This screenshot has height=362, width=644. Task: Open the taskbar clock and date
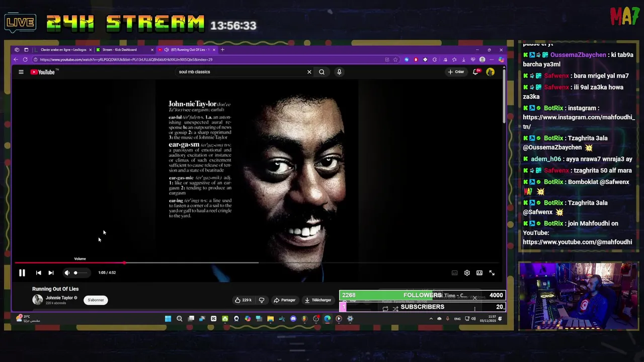[487, 319]
